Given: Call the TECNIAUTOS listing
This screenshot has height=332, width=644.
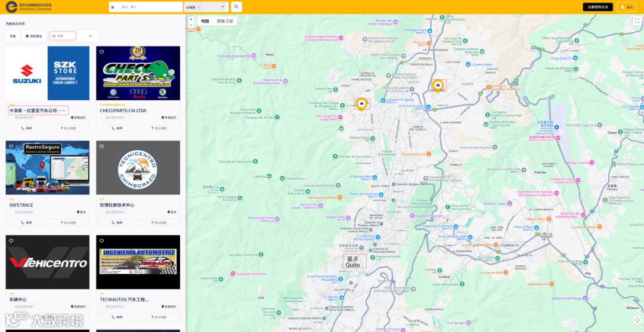Looking at the screenshot, I should 117,317.
